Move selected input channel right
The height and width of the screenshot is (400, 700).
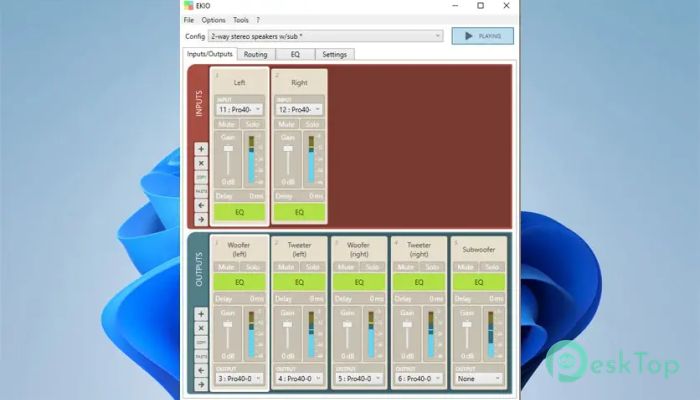[201, 220]
